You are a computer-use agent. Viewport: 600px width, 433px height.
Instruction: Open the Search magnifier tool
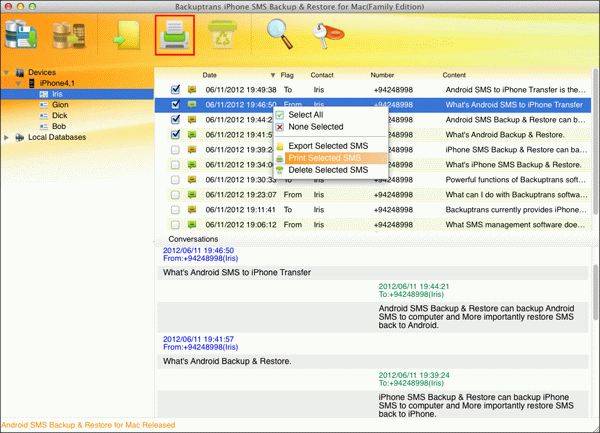click(x=280, y=34)
